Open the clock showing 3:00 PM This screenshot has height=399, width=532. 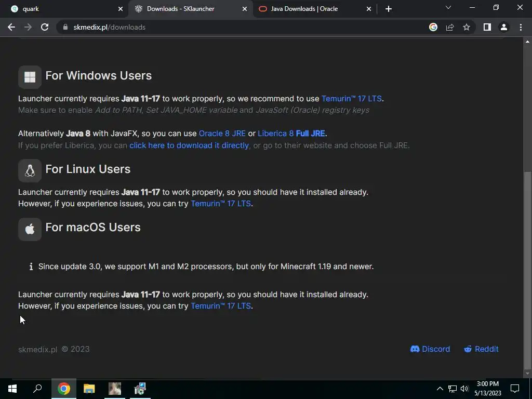[x=487, y=389]
